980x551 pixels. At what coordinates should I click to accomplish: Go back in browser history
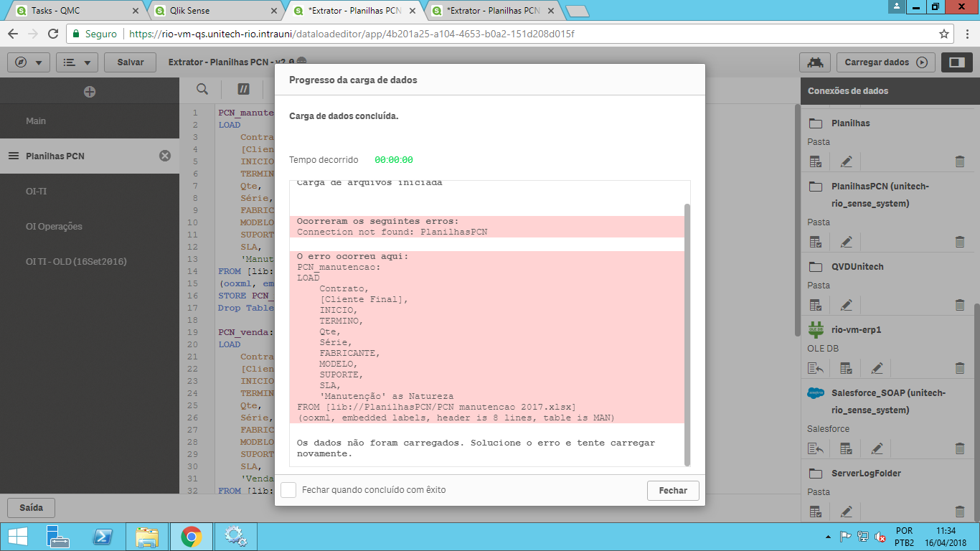pyautogui.click(x=13, y=34)
